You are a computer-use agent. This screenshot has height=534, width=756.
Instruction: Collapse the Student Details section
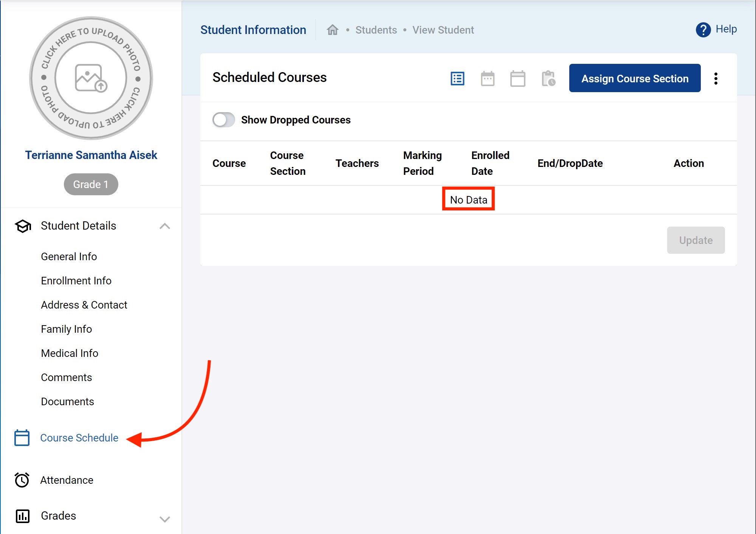click(164, 226)
